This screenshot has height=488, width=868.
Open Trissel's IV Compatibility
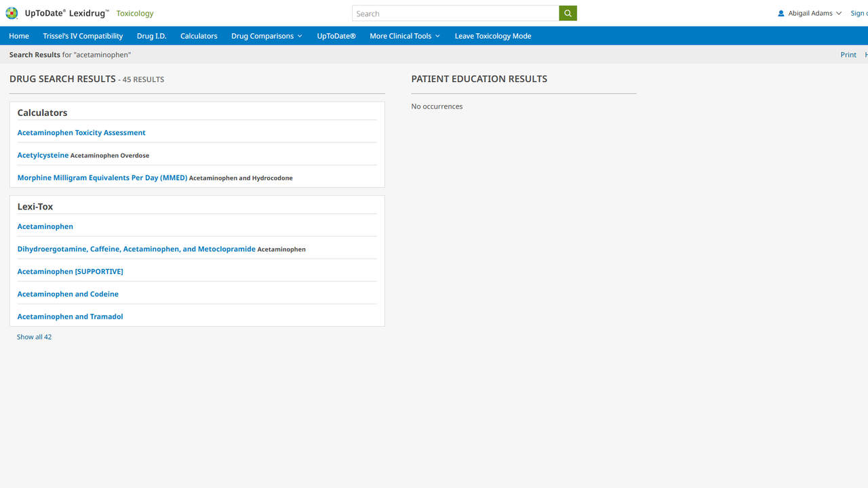[x=83, y=36]
